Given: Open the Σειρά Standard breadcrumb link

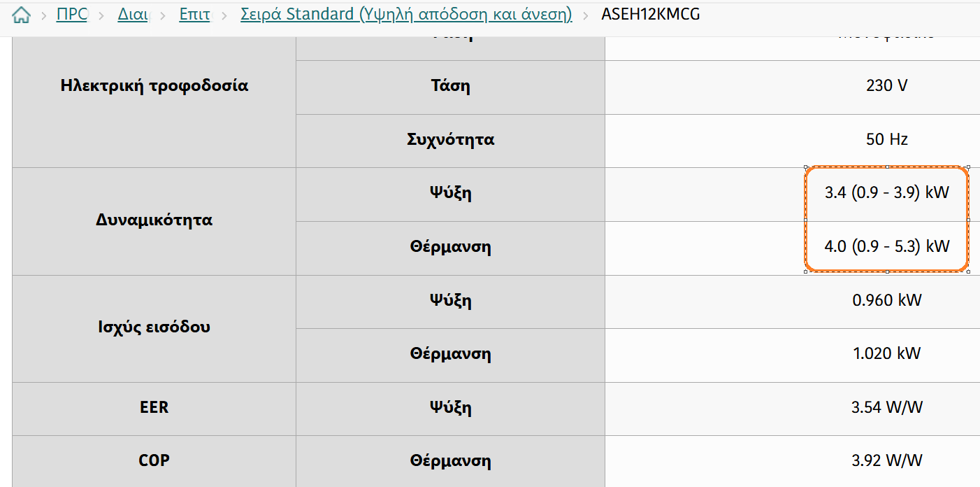Looking at the screenshot, I should pos(406,14).
